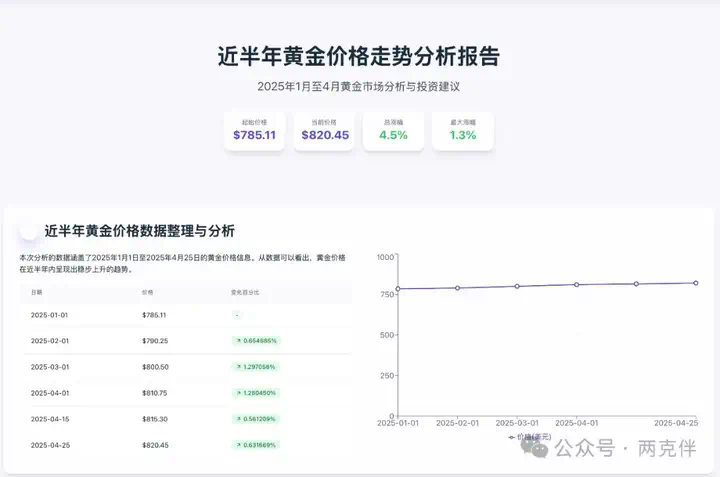This screenshot has height=477, width=720.
Task: Click the paragraph starting with 本次分析的数据涵盖了
Action: pos(182,264)
